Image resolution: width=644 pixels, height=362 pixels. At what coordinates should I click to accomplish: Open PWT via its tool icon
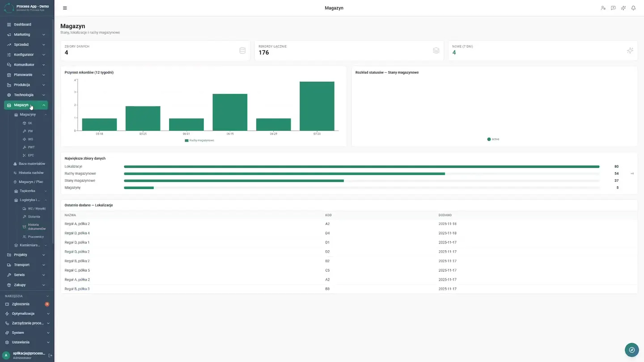click(x=25, y=147)
